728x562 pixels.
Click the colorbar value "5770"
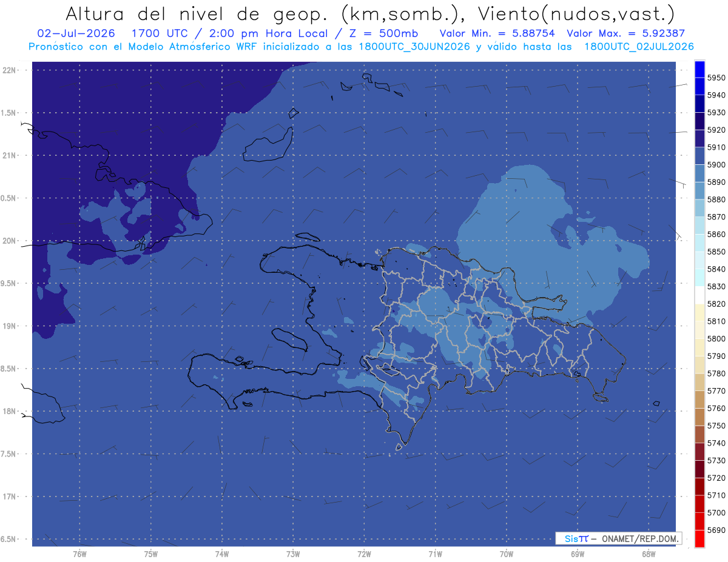pos(716,391)
